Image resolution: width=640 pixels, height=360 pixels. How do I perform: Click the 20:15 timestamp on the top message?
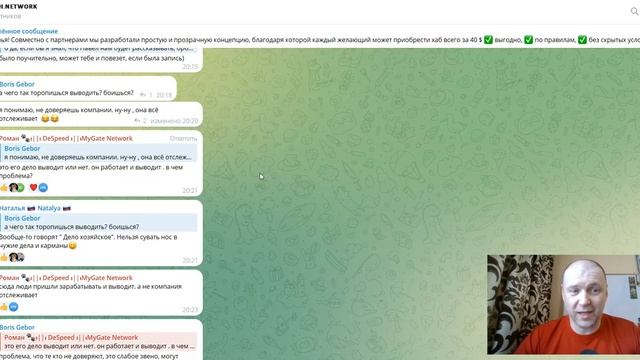pos(190,67)
